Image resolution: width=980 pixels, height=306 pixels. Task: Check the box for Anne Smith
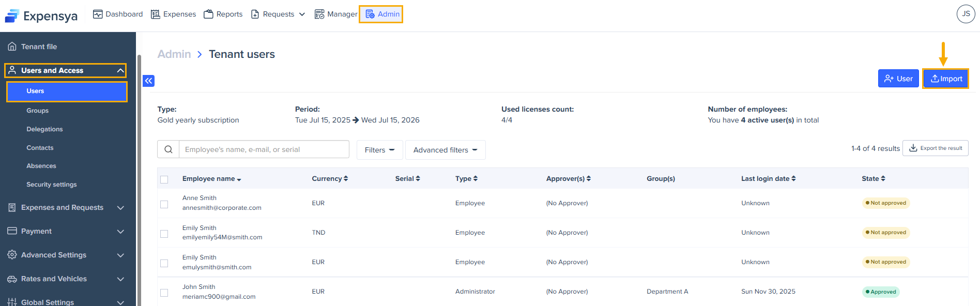(x=164, y=204)
